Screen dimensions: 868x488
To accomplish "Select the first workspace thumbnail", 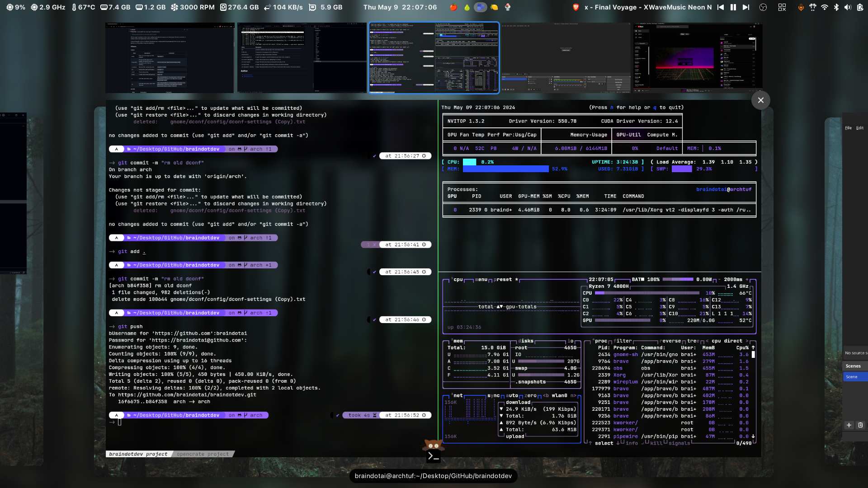I will click(170, 58).
